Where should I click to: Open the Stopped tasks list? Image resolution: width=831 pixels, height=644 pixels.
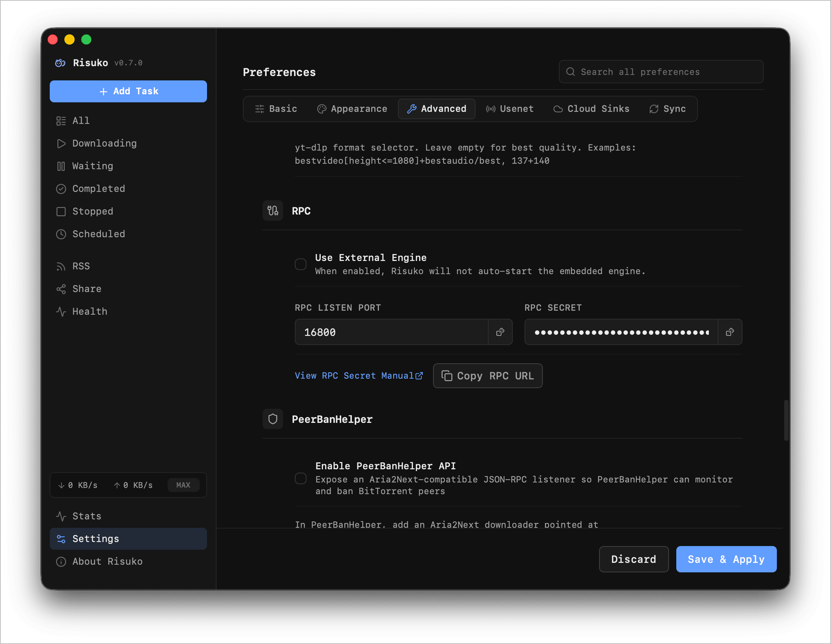[128, 211]
